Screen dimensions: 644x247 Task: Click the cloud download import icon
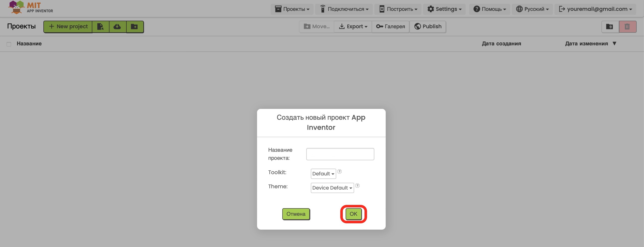point(117,26)
